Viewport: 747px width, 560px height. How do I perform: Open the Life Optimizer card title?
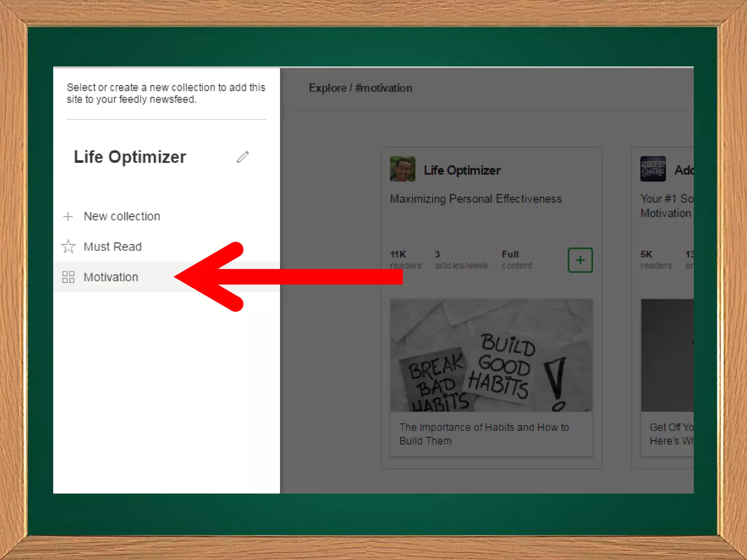[x=462, y=170]
